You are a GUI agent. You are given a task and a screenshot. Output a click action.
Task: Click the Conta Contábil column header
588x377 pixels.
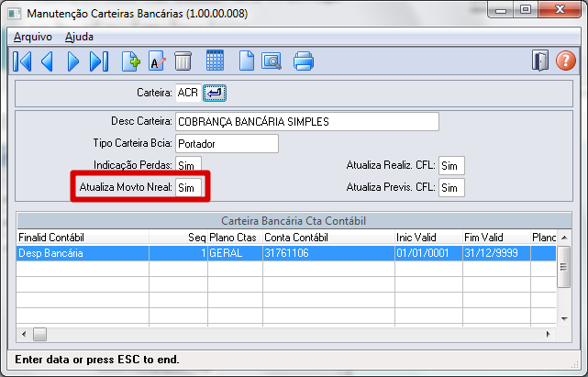point(329,237)
